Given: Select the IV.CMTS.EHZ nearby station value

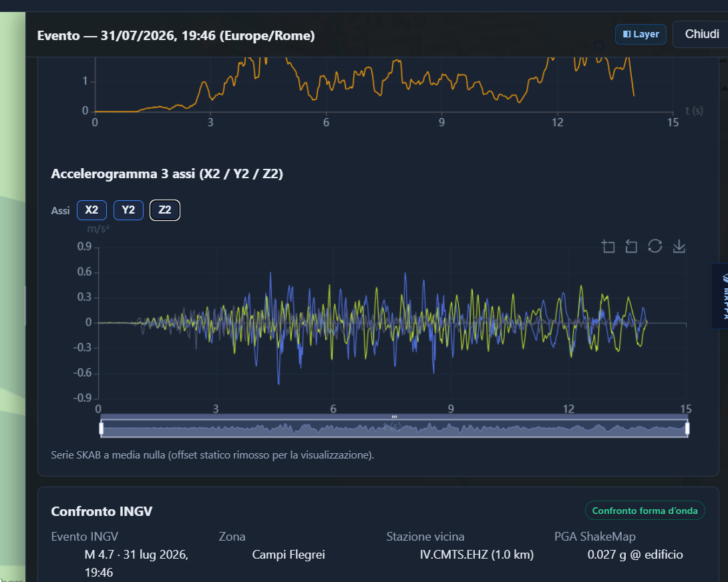Looking at the screenshot, I should (x=477, y=555).
